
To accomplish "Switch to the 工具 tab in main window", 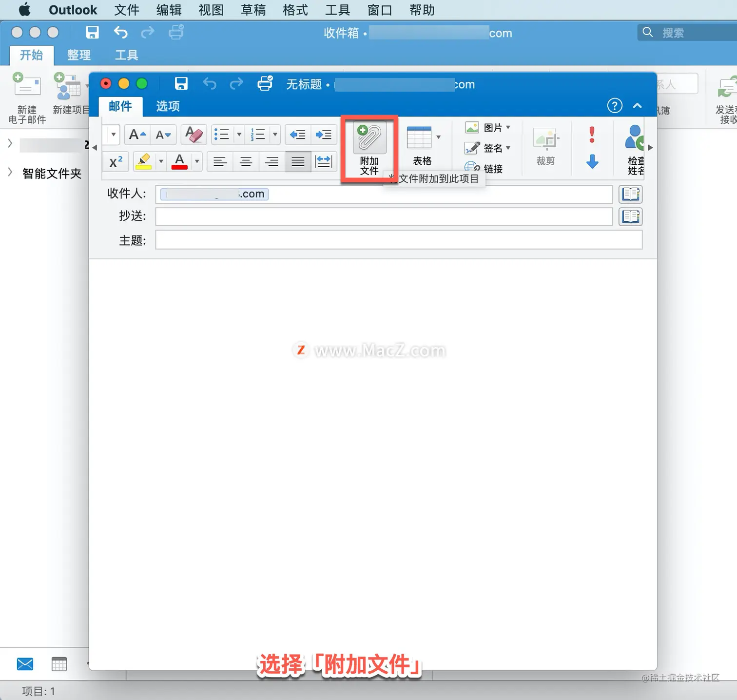I will pos(127,55).
